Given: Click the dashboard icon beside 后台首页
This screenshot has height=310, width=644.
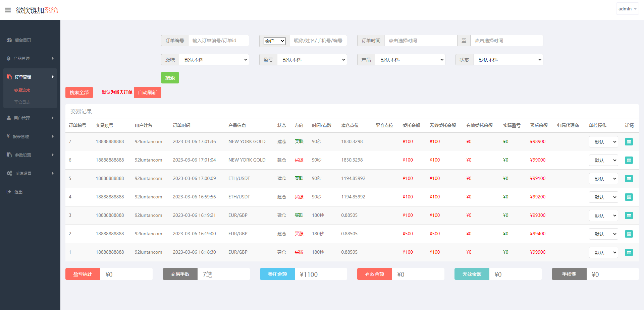Looking at the screenshot, I should (9, 40).
